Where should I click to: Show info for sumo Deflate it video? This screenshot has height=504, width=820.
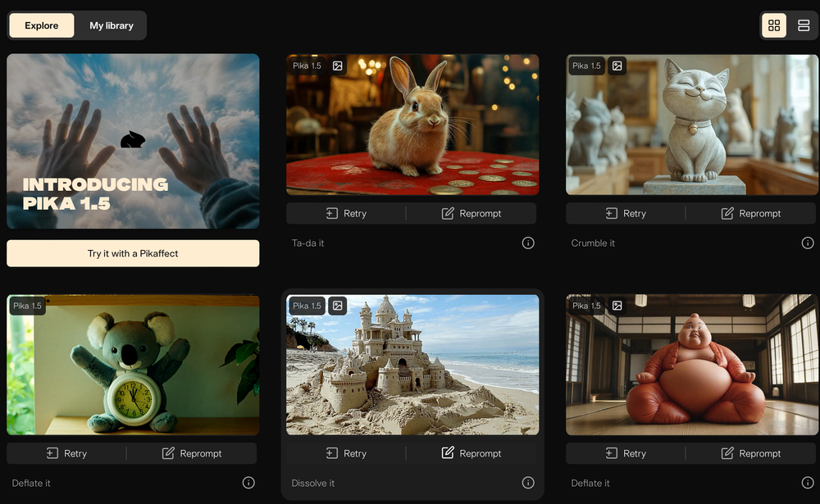click(x=808, y=483)
